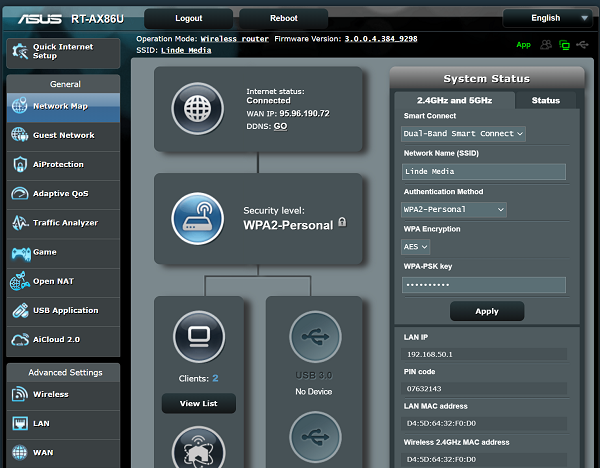Click the guest network users status icon
Screen dimensions: 600x468
point(546,45)
